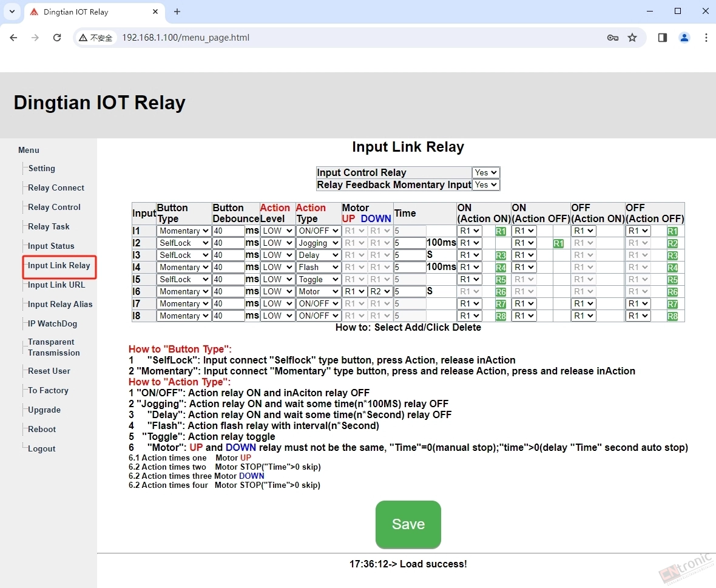Click the I6 Time input field
This screenshot has height=588, width=716.
point(410,291)
